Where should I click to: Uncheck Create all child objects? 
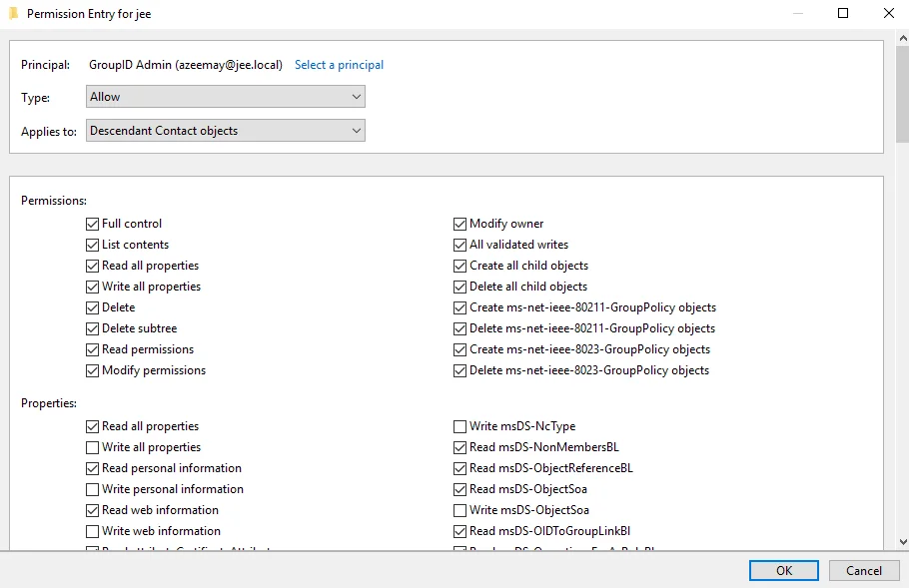pyautogui.click(x=459, y=266)
